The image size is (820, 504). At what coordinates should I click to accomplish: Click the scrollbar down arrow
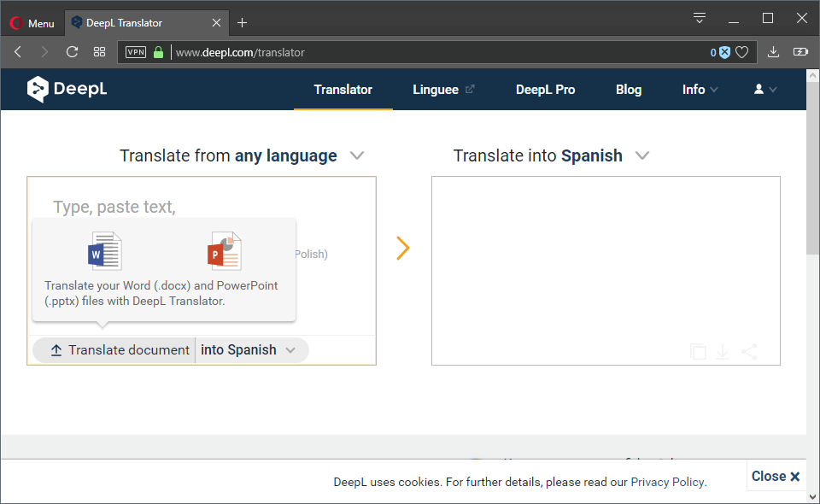tap(812, 496)
